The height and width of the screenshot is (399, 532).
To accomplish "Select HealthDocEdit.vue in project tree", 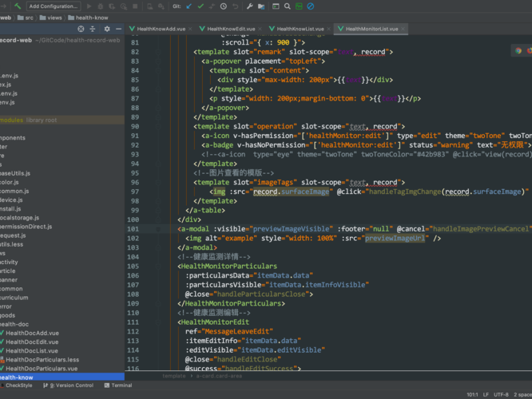I will tap(32, 342).
